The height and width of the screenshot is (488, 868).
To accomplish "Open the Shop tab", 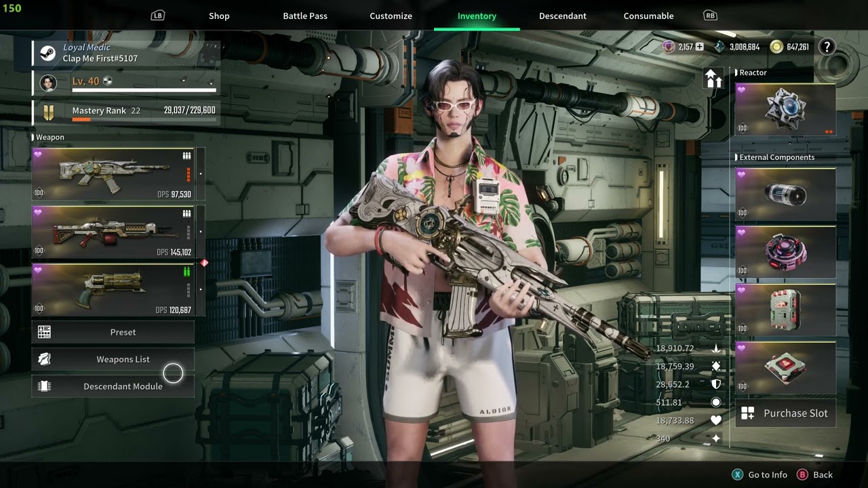I will pyautogui.click(x=219, y=16).
